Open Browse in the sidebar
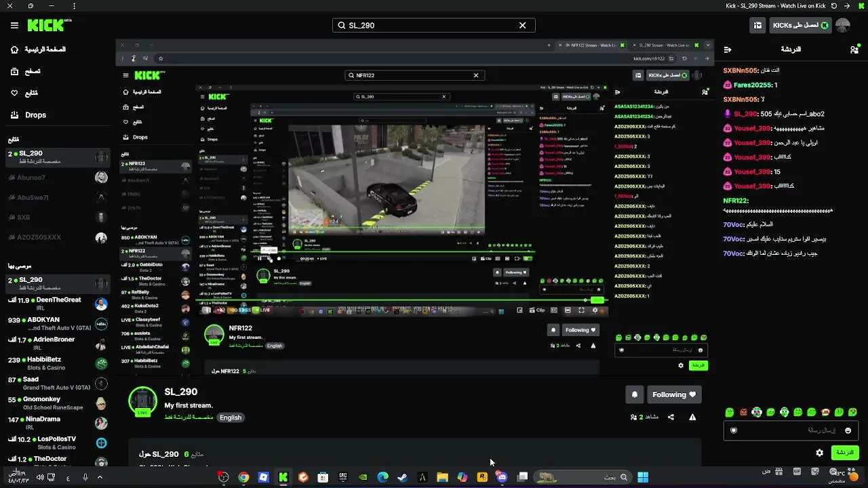This screenshot has width=868, height=488. 25,71
